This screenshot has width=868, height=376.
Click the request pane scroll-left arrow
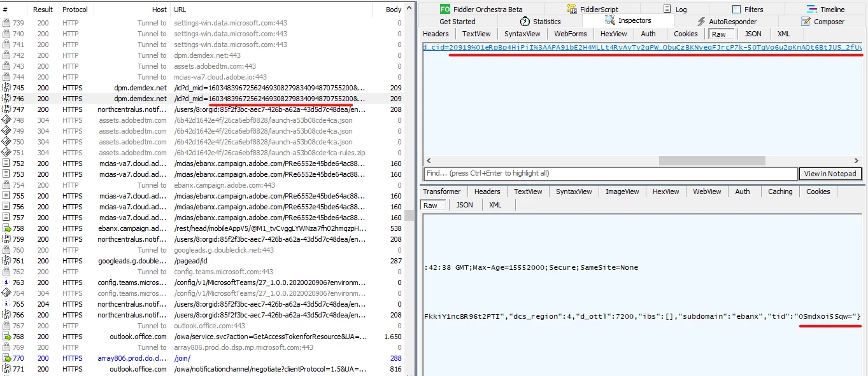(429, 161)
